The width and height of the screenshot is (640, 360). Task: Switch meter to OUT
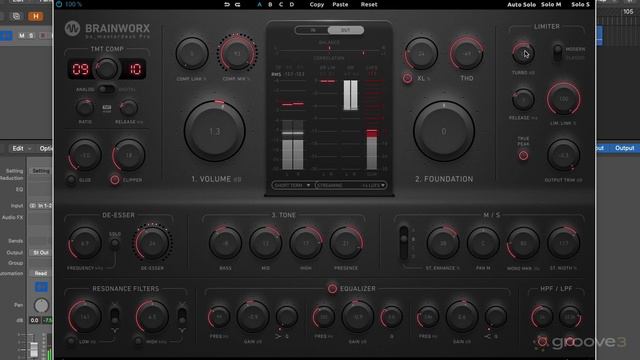tap(345, 30)
